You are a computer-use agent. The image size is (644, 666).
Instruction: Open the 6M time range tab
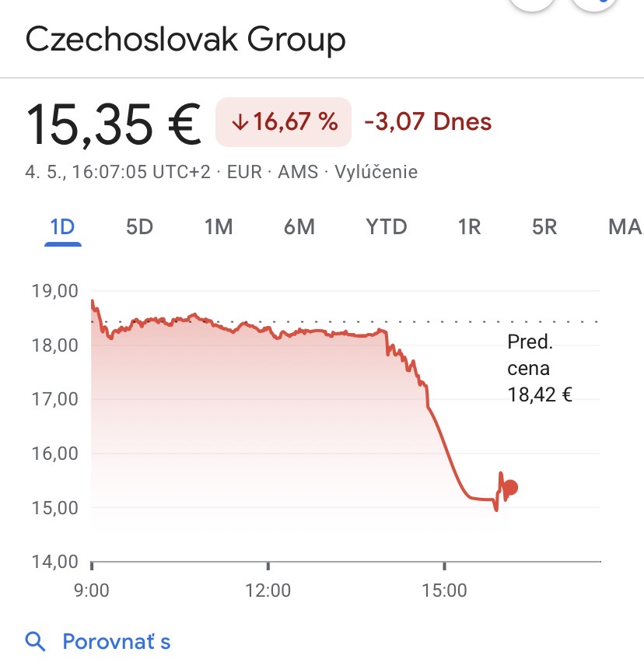pyautogui.click(x=299, y=227)
